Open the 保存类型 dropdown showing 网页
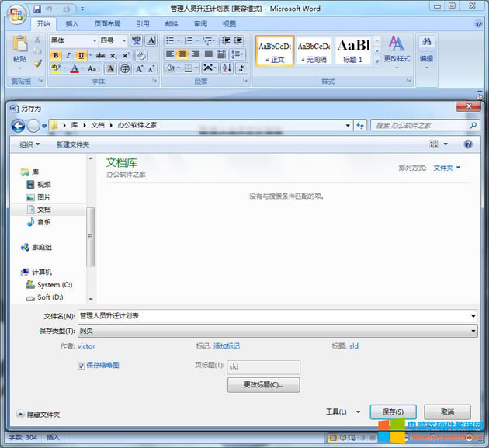Viewport: 489px width, 448px height. coord(276,331)
